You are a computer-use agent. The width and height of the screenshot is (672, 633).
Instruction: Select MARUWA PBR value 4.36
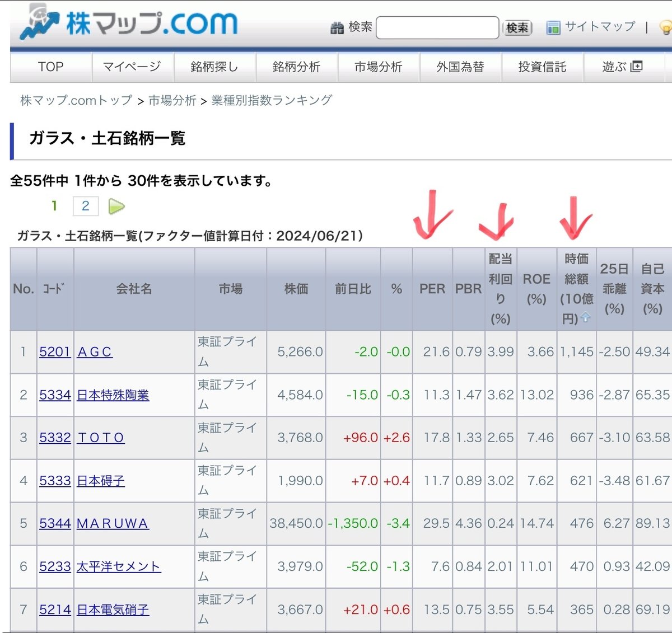click(469, 523)
